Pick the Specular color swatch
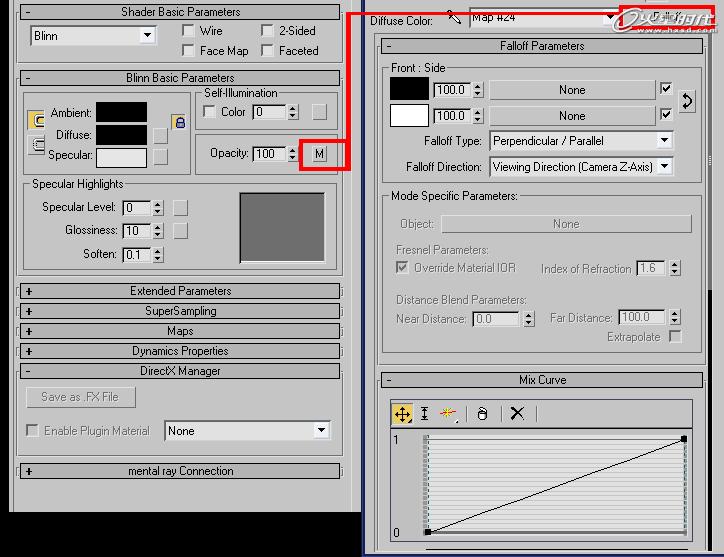The width and height of the screenshot is (724, 557). coord(121,157)
